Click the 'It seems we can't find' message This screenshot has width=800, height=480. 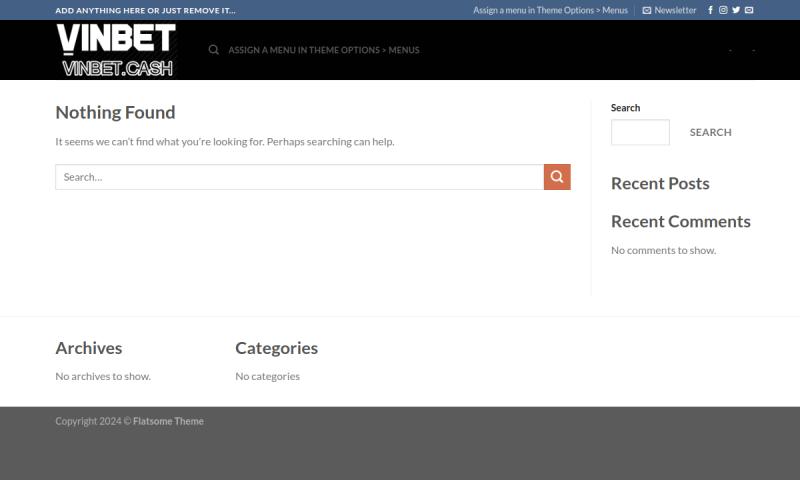224,141
